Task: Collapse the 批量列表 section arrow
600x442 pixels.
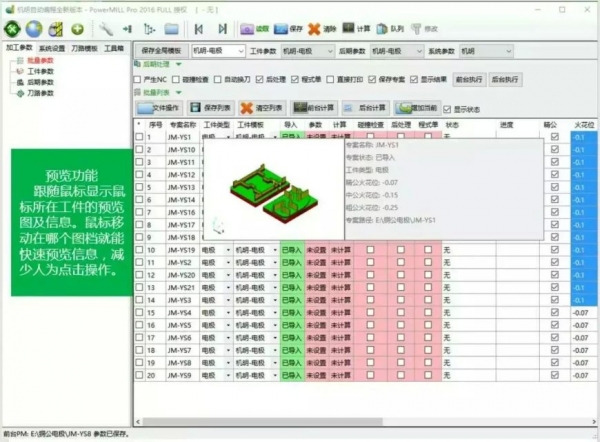Action: (179, 93)
